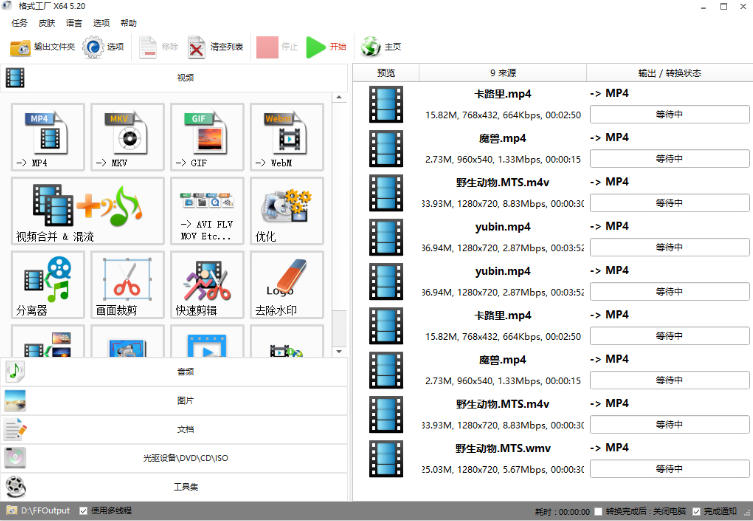Select first 野生动物.MTS.m4v file name
The image size is (753, 521).
[503, 183]
